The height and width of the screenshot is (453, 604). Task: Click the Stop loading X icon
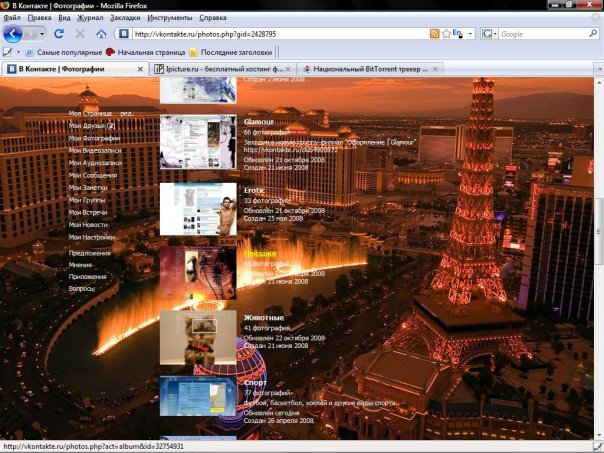80,34
